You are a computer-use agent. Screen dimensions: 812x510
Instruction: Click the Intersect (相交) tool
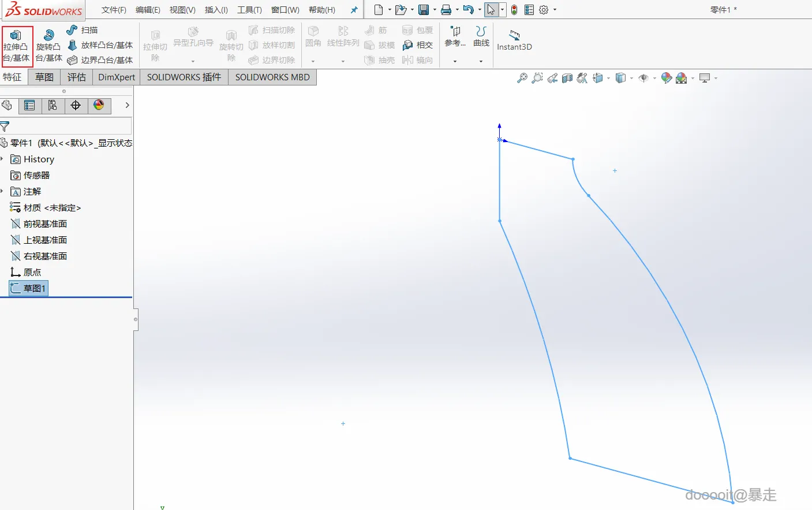(x=418, y=45)
